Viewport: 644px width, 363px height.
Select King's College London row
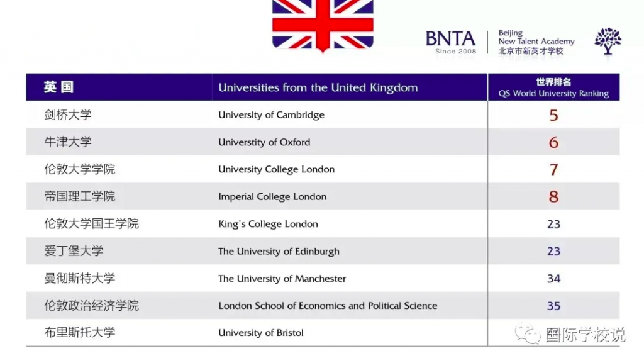[323, 224]
